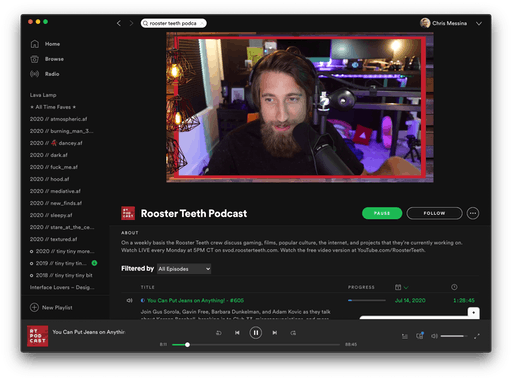Click the speaker icon beside episode #605
The image size is (512, 380).
point(129,300)
